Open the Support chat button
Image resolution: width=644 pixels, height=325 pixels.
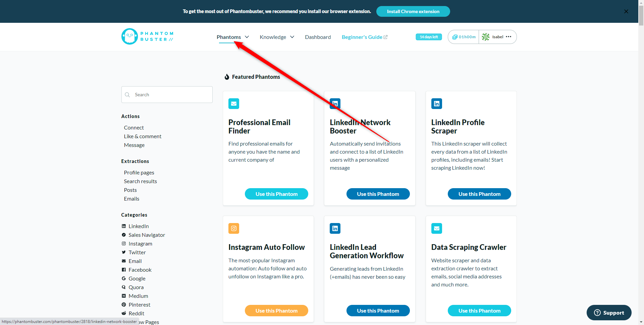(x=609, y=313)
